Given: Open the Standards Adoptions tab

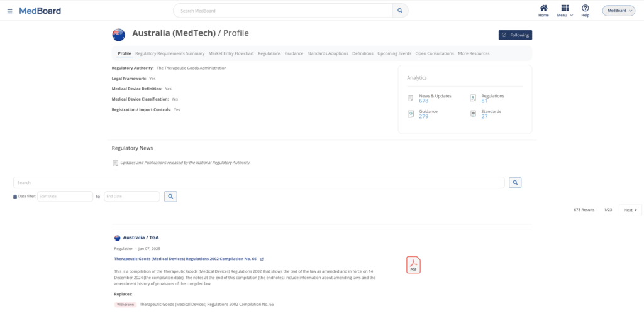Looking at the screenshot, I should pyautogui.click(x=328, y=53).
